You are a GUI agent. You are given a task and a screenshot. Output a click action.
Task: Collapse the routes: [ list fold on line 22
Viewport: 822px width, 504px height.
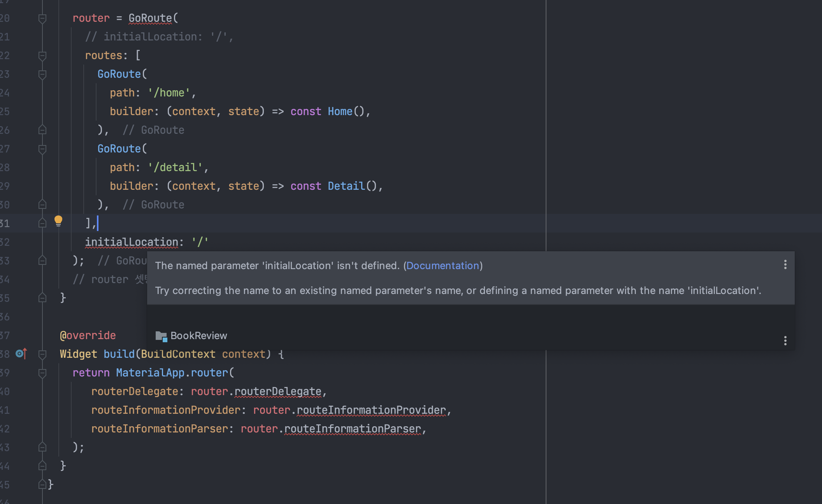[x=42, y=56]
